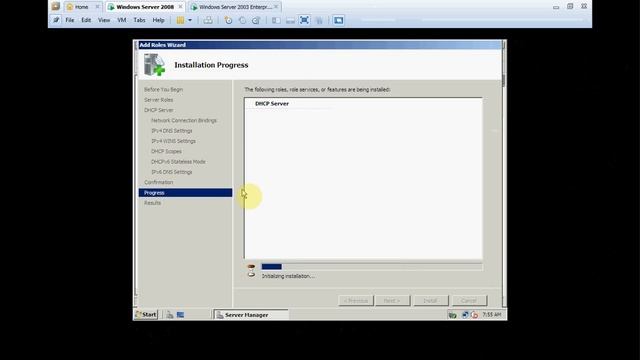
Task: Click the installation progress bar
Action: coord(372,267)
